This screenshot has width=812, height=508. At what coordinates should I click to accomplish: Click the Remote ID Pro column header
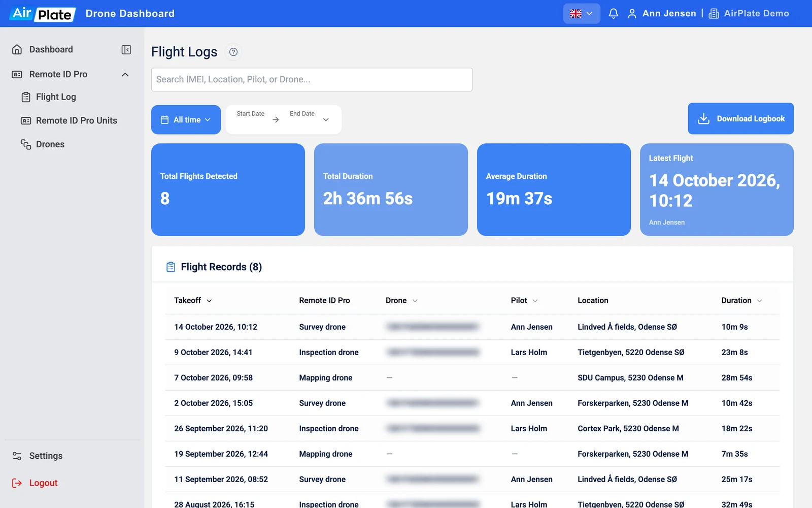pyautogui.click(x=324, y=301)
